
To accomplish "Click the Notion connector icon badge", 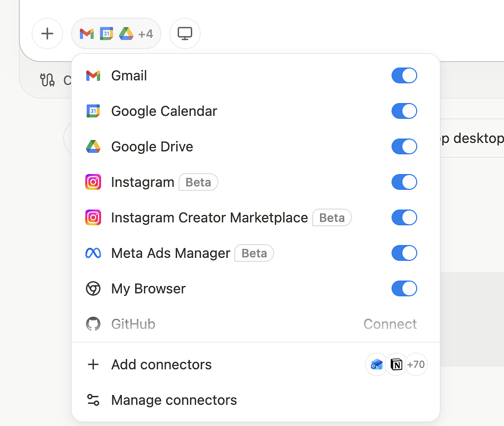I will 396,364.
